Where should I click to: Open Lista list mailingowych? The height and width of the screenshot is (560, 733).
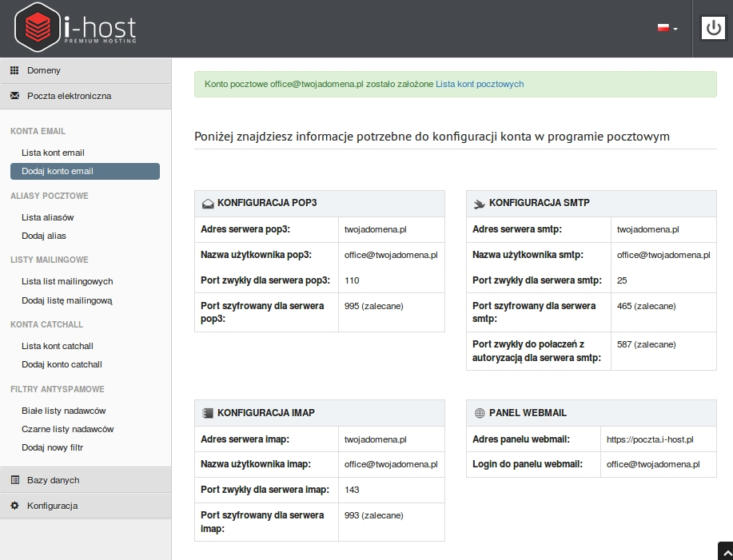tap(67, 281)
